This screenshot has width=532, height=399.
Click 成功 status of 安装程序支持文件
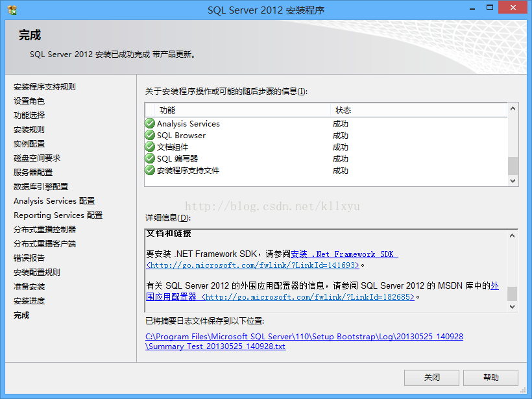tap(341, 171)
